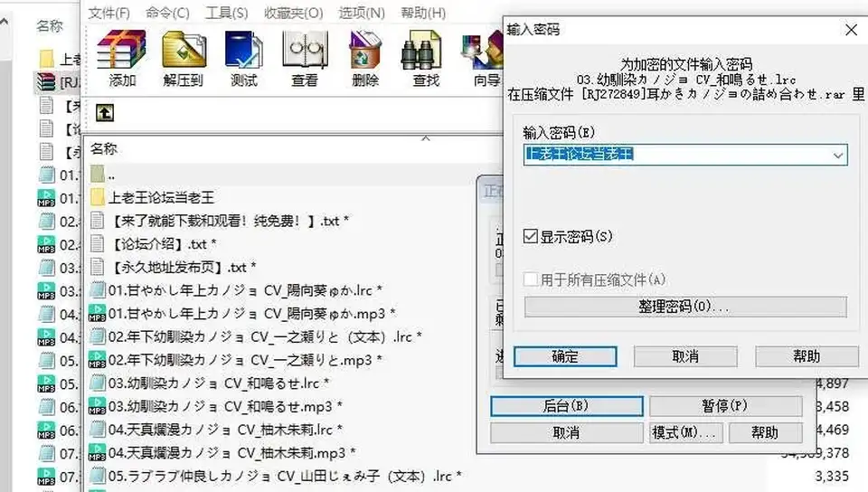Select 01.甘やかし年上カノジョ .lrc file
868x492 pixels.
236,290
